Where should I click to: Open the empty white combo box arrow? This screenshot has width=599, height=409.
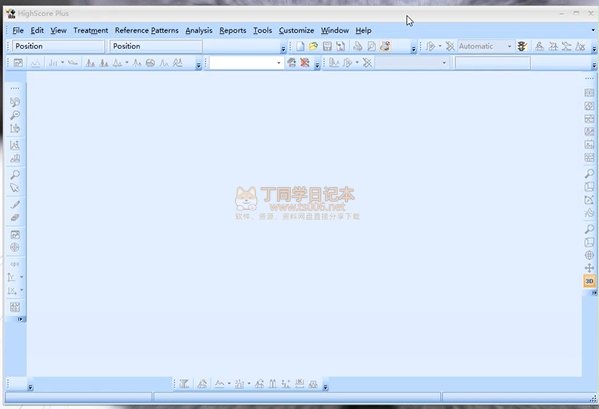click(278, 63)
